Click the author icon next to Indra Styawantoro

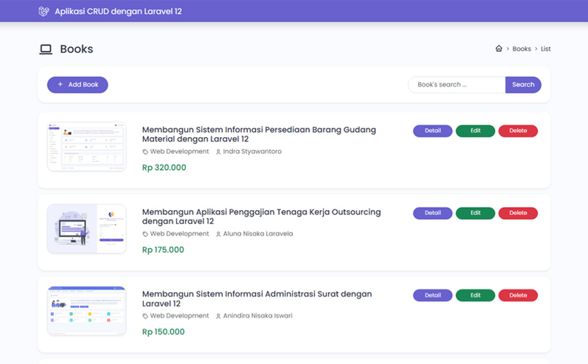(x=218, y=152)
